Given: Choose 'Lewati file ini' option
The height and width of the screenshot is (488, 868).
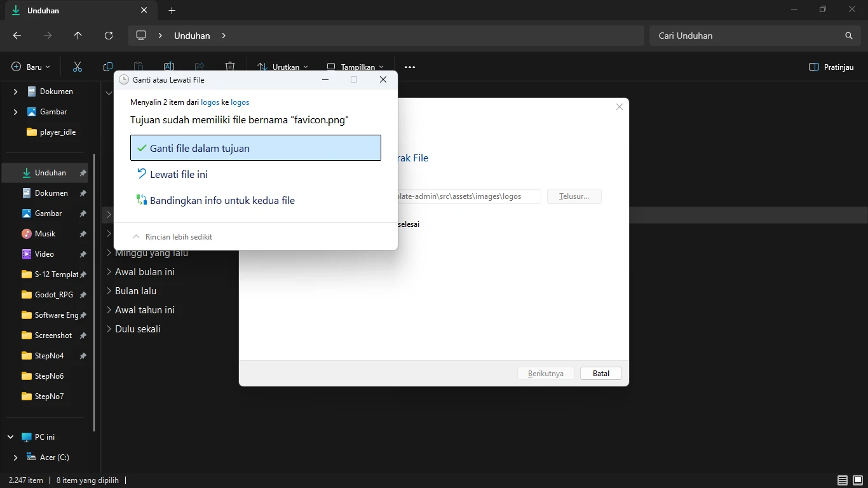Looking at the screenshot, I should 179,174.
